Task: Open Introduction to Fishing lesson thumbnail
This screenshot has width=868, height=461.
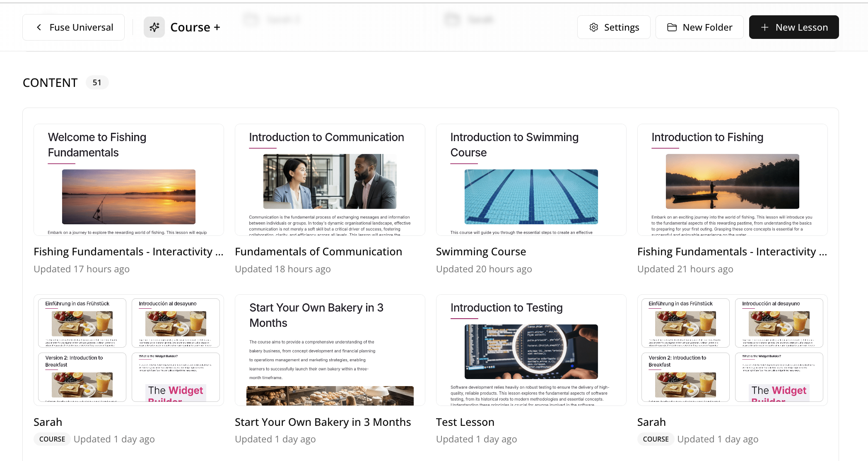Action: point(733,180)
